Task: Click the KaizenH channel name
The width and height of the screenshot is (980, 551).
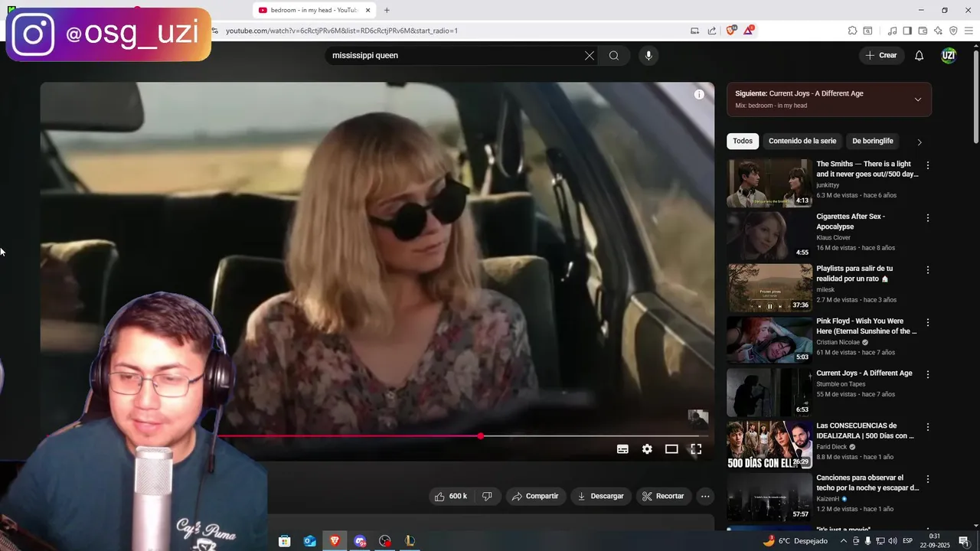Action: (828, 499)
